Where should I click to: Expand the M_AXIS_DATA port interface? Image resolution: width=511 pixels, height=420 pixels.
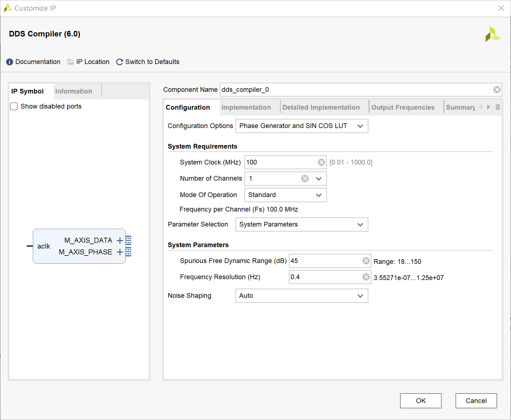click(120, 240)
